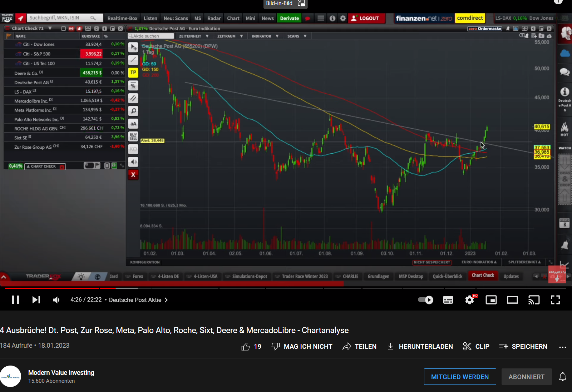This screenshot has width=572, height=392.
Task: Toggle theater mode in YouTube player
Action: [512, 300]
